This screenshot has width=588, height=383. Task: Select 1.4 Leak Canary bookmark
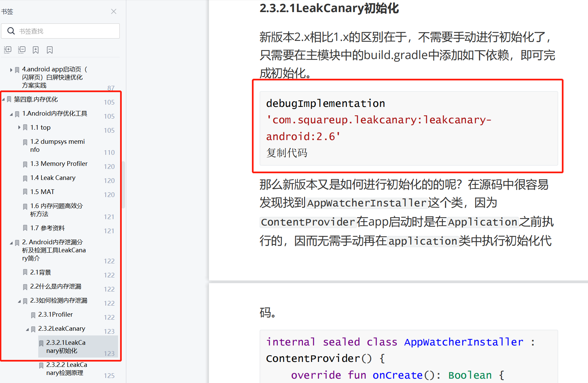[x=53, y=178]
